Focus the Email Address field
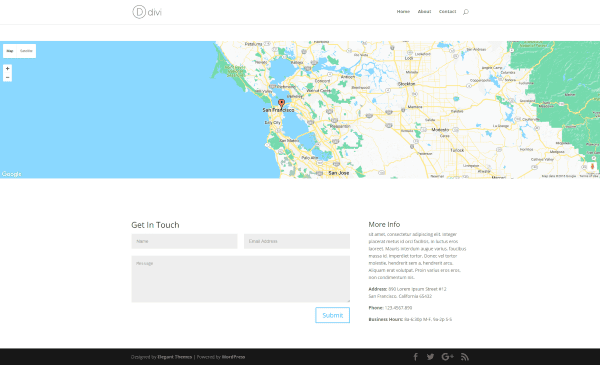This screenshot has height=365, width=600. tap(297, 241)
